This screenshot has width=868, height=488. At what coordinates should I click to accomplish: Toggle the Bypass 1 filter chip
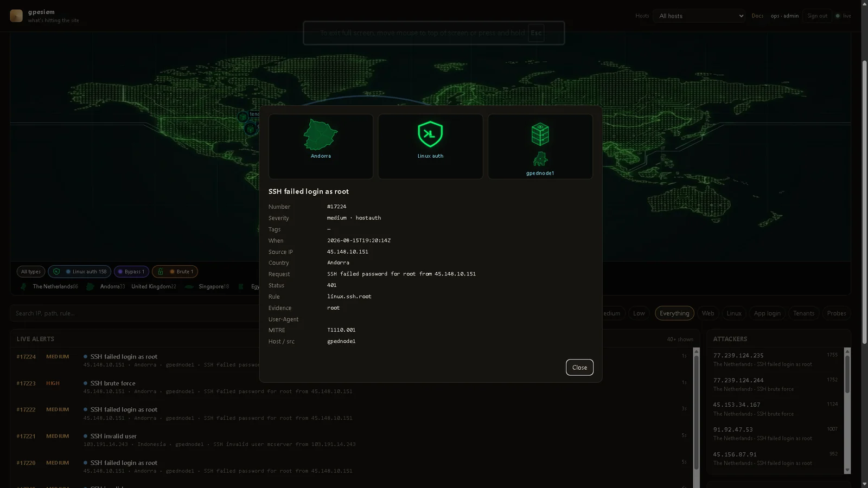(131, 272)
